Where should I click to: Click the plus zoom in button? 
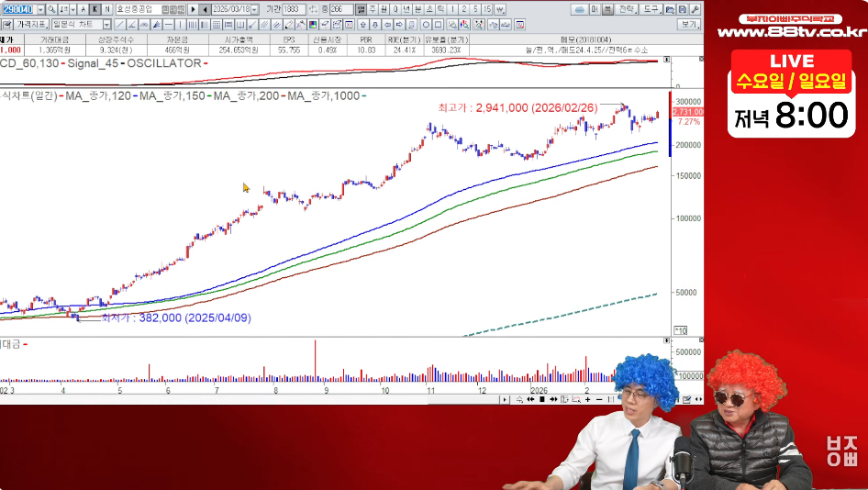588,400
